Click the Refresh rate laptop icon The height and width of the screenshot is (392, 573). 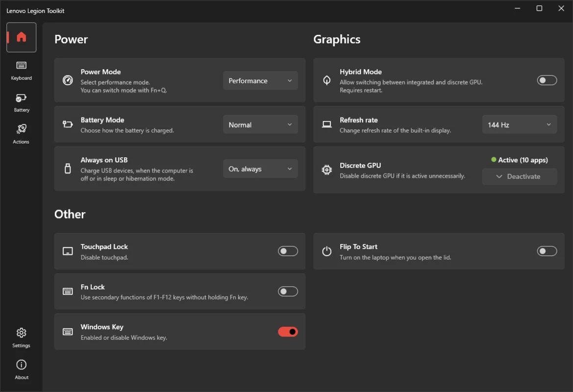coord(327,124)
